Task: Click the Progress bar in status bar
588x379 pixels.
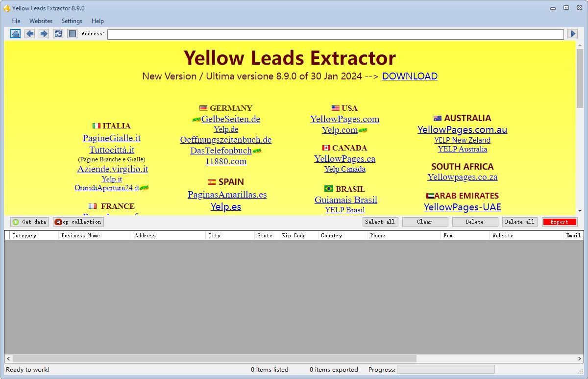Action: 446,369
